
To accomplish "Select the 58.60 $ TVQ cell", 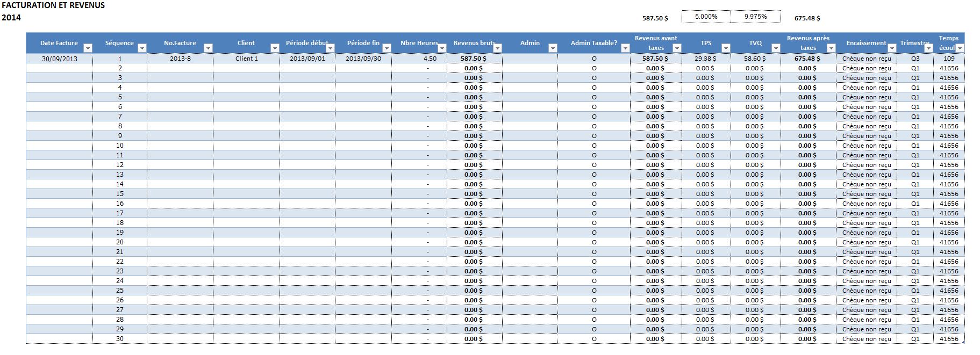I will [755, 59].
